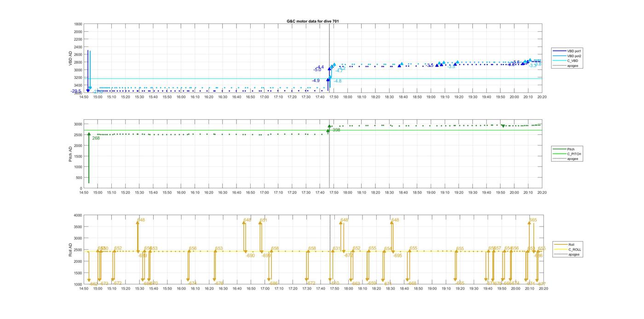
Task: Click the '-398' pitch label near apogee
Action: [335, 130]
